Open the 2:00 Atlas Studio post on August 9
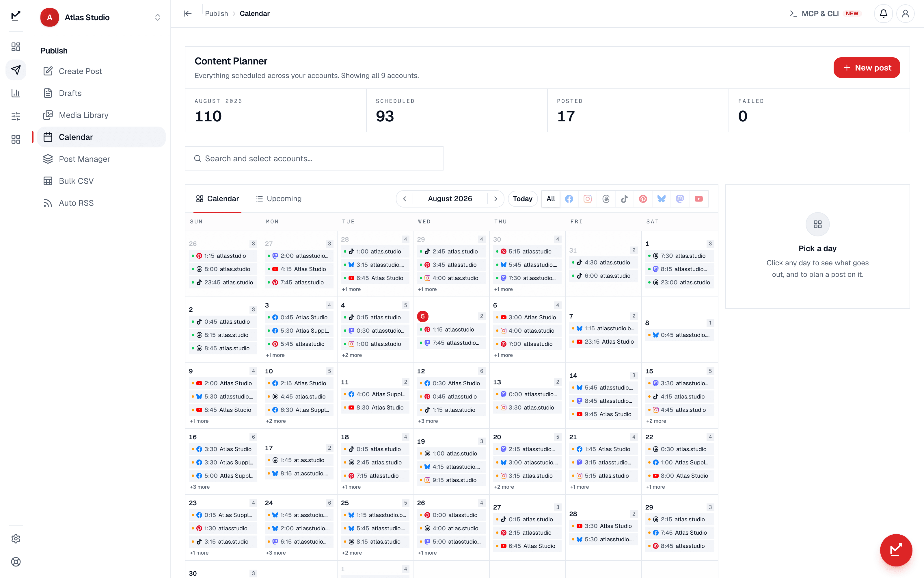Image resolution: width=924 pixels, height=578 pixels. click(x=223, y=384)
